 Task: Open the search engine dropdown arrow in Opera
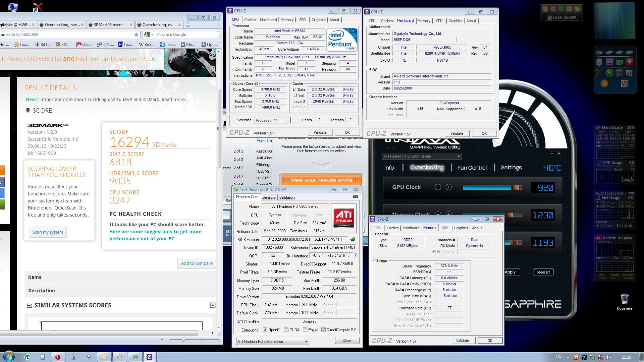tap(152, 35)
